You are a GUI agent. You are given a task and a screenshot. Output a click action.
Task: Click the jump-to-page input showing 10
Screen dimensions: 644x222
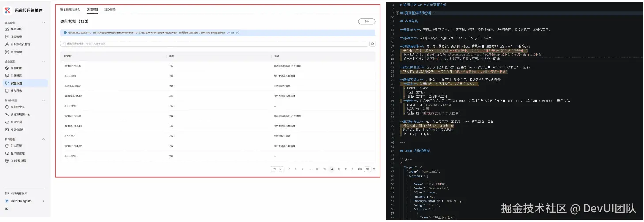point(367,169)
